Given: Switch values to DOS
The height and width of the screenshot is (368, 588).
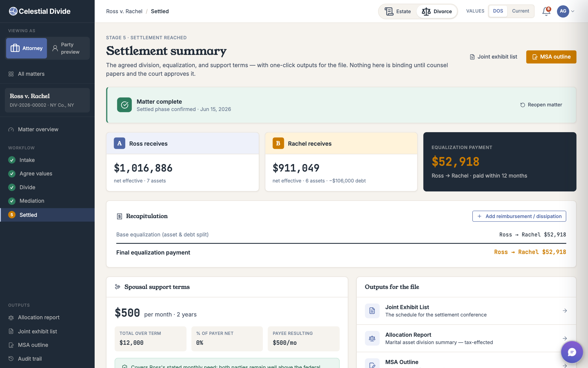Looking at the screenshot, I should point(498,11).
